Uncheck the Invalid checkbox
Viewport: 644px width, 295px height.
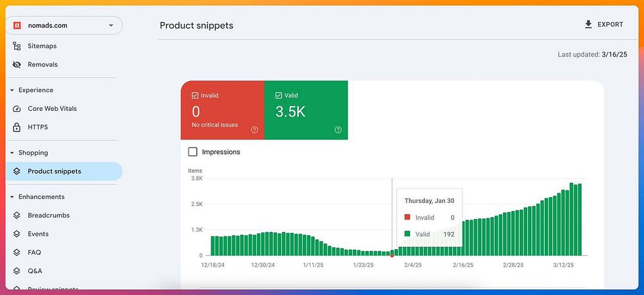pos(196,95)
